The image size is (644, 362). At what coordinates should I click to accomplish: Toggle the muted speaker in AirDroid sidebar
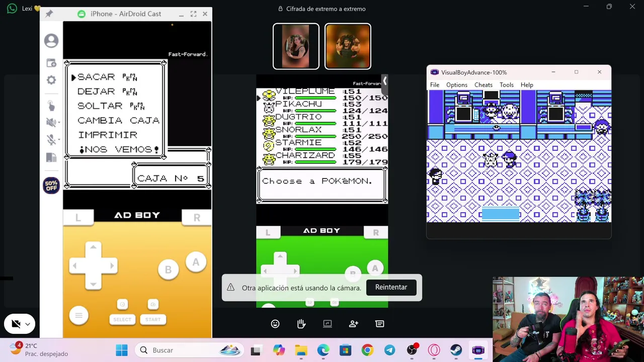pos(50,122)
